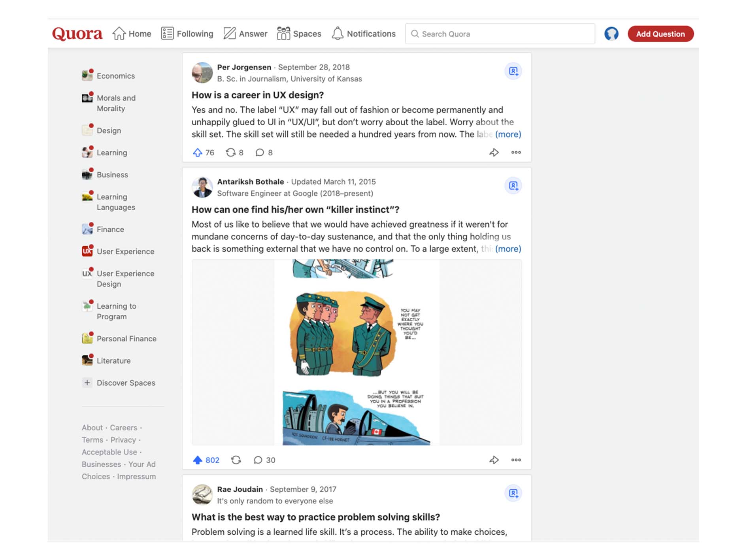Click Antariksh Bothale author name
This screenshot has height=560, width=747.
(250, 182)
